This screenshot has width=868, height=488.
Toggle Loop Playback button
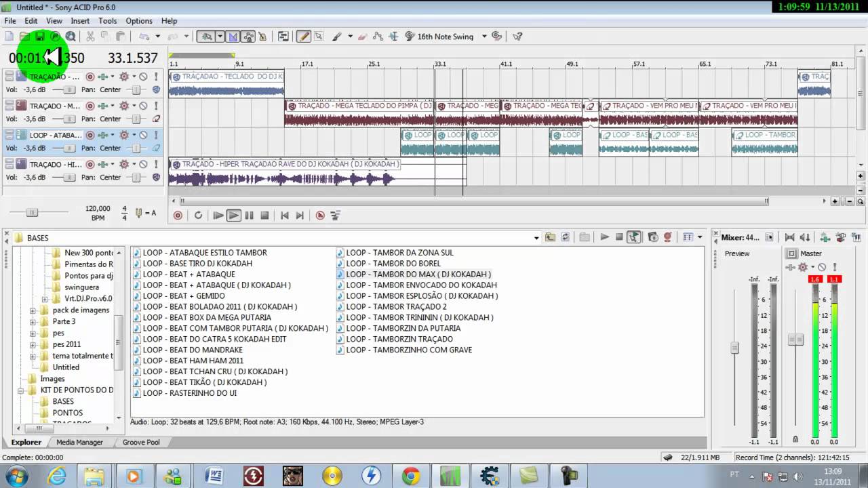coord(198,216)
